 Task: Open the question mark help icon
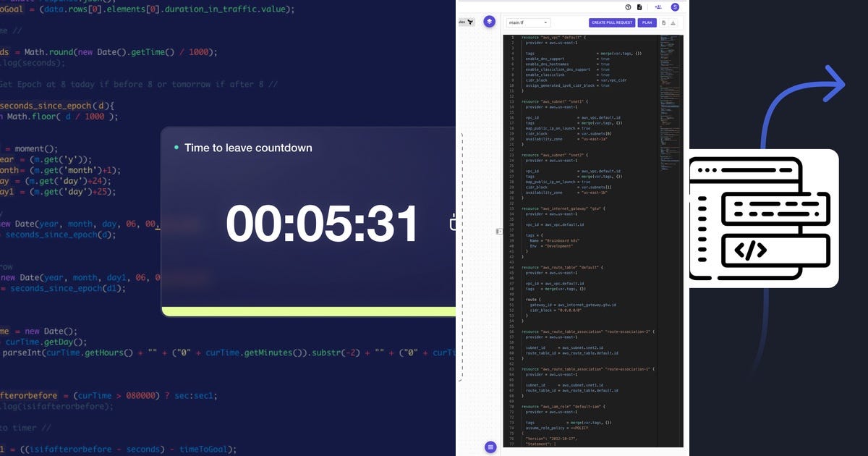click(628, 7)
